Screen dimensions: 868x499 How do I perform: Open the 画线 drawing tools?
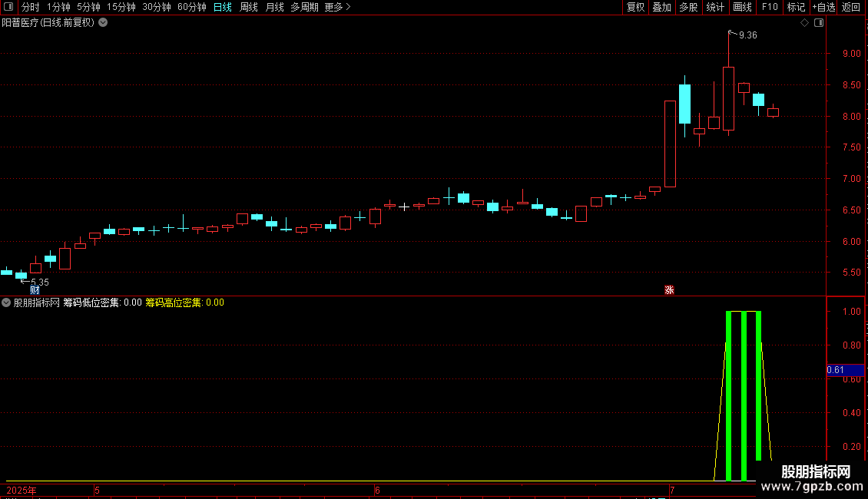pyautogui.click(x=742, y=7)
